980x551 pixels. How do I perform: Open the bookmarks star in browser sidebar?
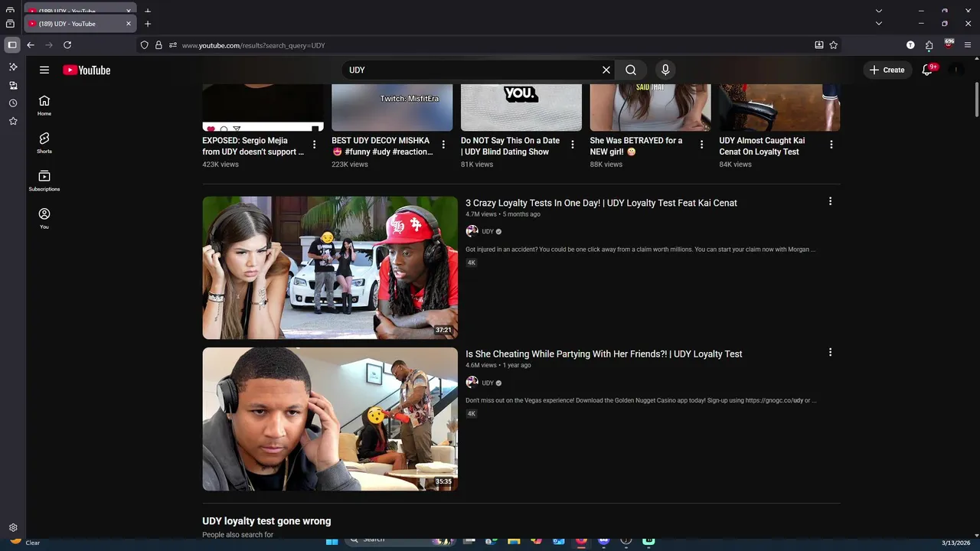13,121
